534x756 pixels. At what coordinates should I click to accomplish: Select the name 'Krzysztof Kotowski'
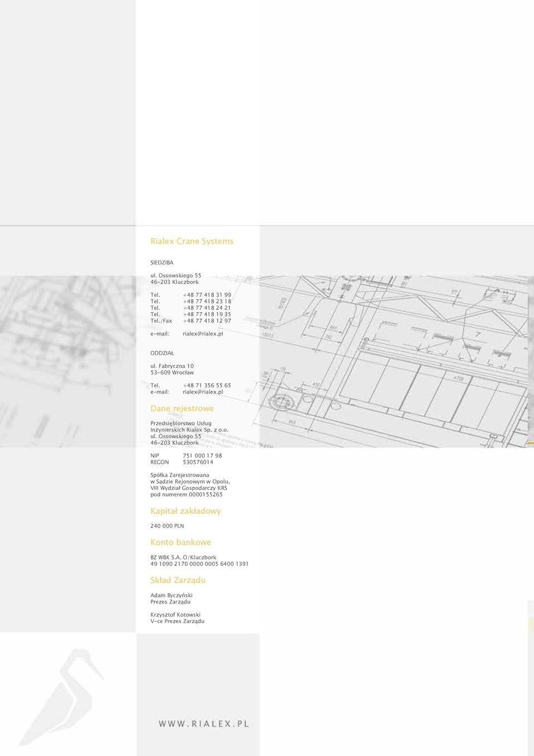pyautogui.click(x=175, y=615)
